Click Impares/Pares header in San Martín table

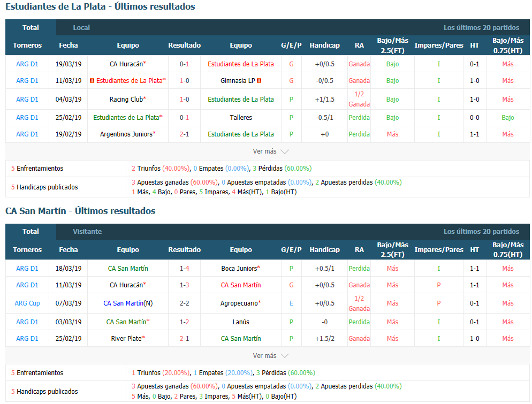[439, 250]
